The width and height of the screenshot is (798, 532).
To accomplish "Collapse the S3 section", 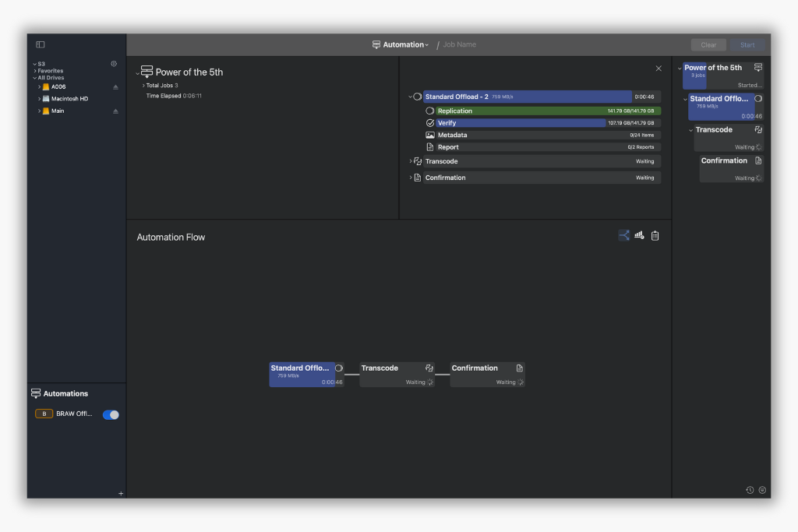I will (x=34, y=64).
